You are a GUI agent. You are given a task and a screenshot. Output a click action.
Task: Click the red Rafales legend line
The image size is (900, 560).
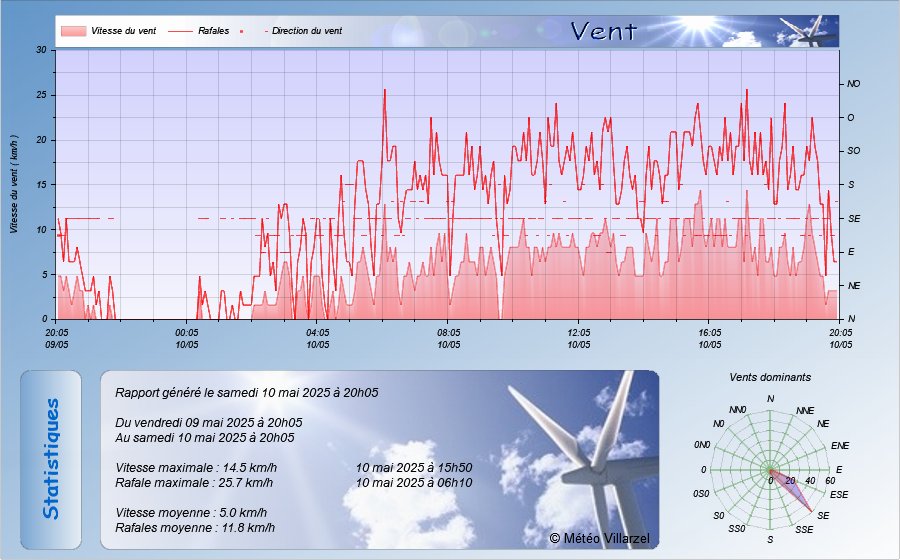coord(180,31)
